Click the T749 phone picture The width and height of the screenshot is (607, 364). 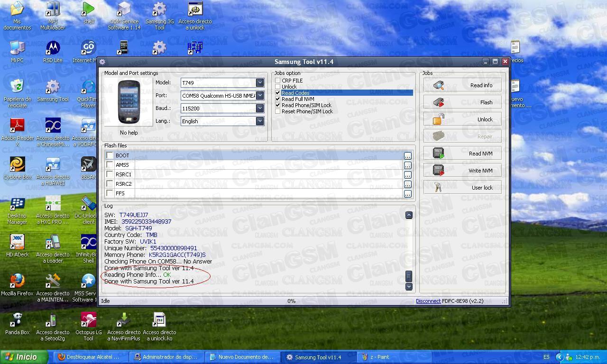click(129, 102)
